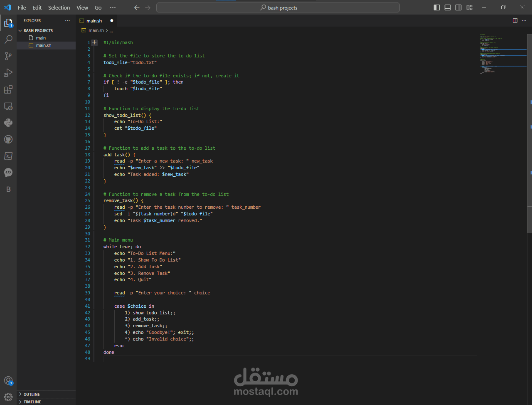Select the Python extension icon

8,122
